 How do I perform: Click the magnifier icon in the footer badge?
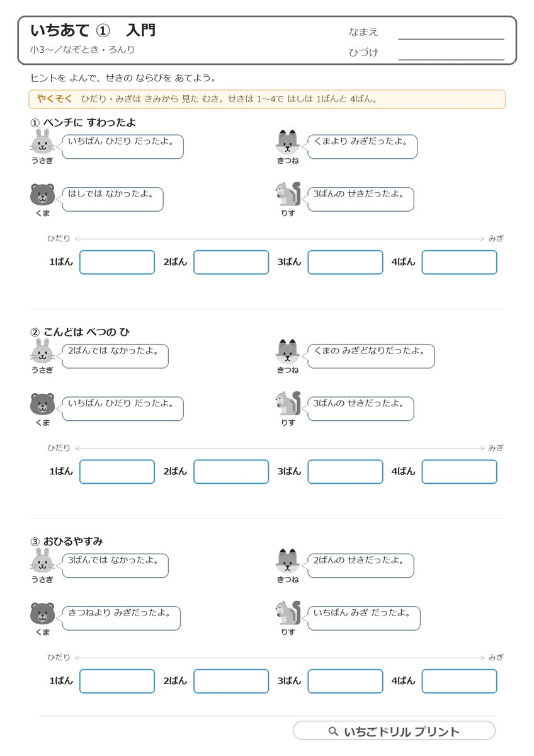click(334, 731)
